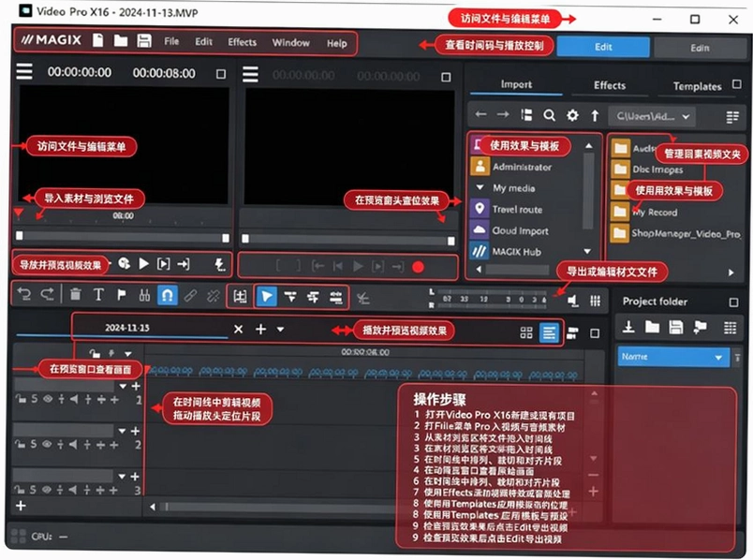The width and height of the screenshot is (753, 560).
Task: Open the Help menu
Action: click(336, 43)
